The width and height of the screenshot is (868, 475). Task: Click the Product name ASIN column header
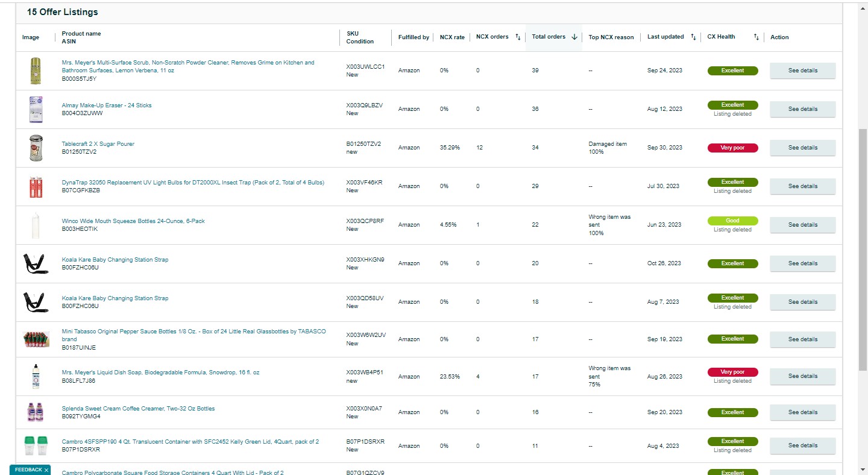click(x=81, y=37)
